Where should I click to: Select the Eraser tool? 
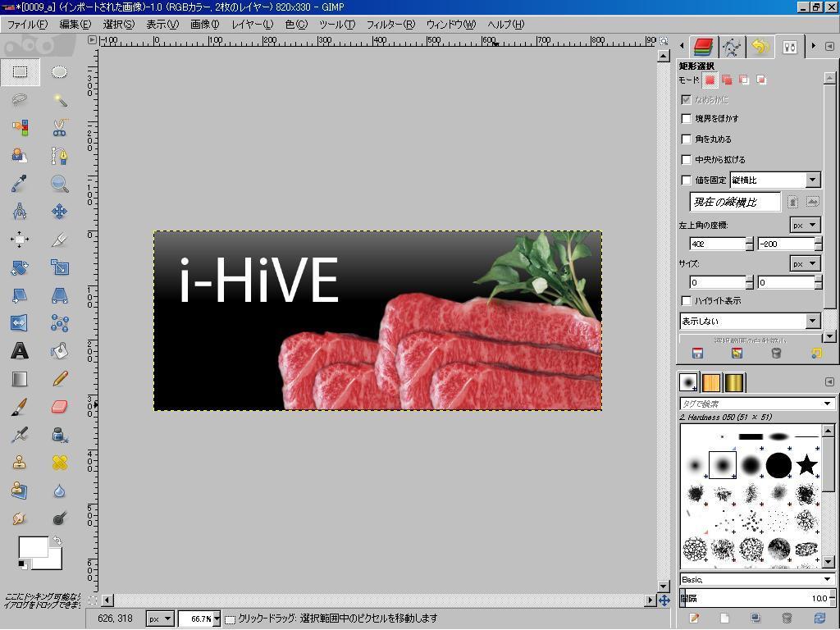(59, 407)
